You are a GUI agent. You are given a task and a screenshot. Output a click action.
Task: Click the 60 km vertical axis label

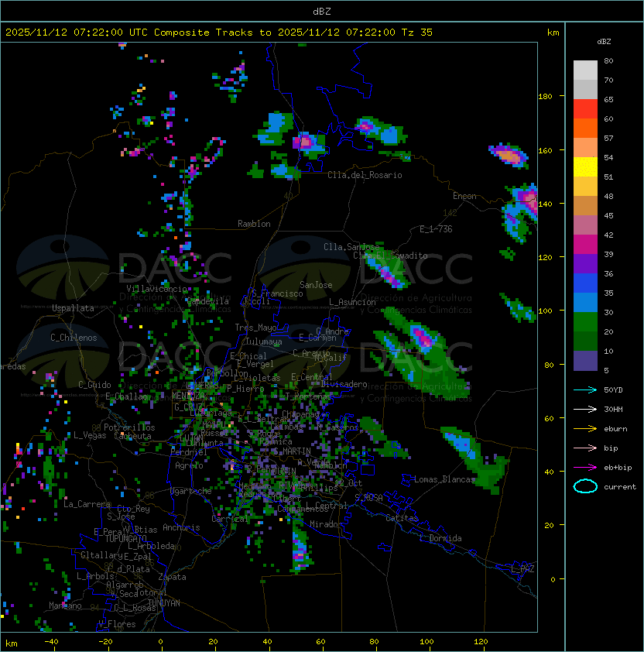549,418
